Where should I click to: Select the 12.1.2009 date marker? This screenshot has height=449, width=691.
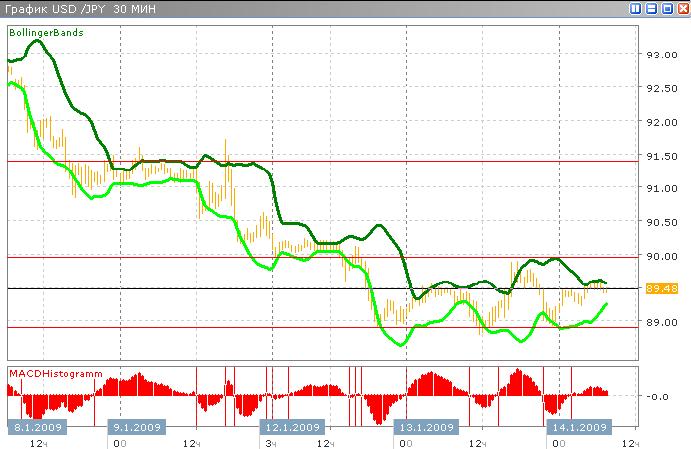[x=293, y=427]
